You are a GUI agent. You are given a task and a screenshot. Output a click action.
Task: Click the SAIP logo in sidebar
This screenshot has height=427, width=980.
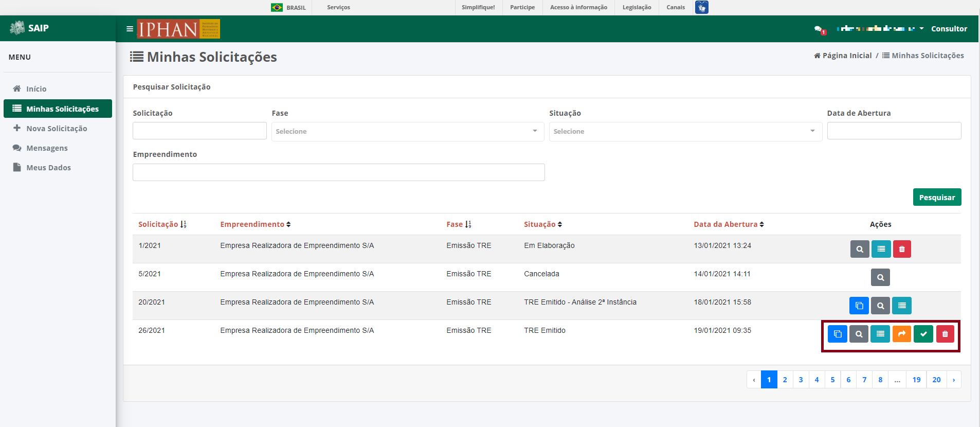pyautogui.click(x=29, y=28)
